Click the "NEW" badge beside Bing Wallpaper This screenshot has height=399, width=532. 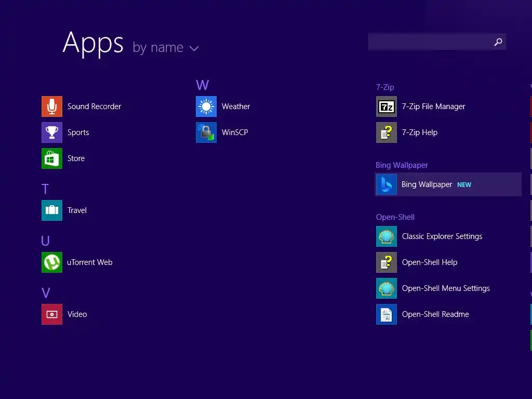click(464, 185)
